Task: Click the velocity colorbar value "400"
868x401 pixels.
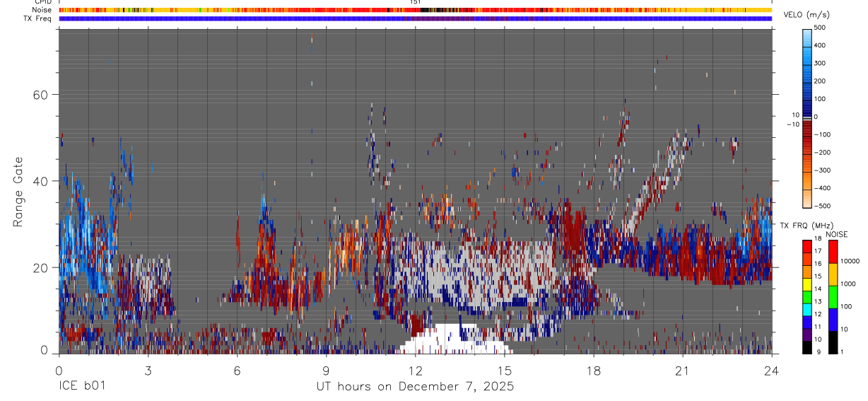Action: [x=821, y=45]
